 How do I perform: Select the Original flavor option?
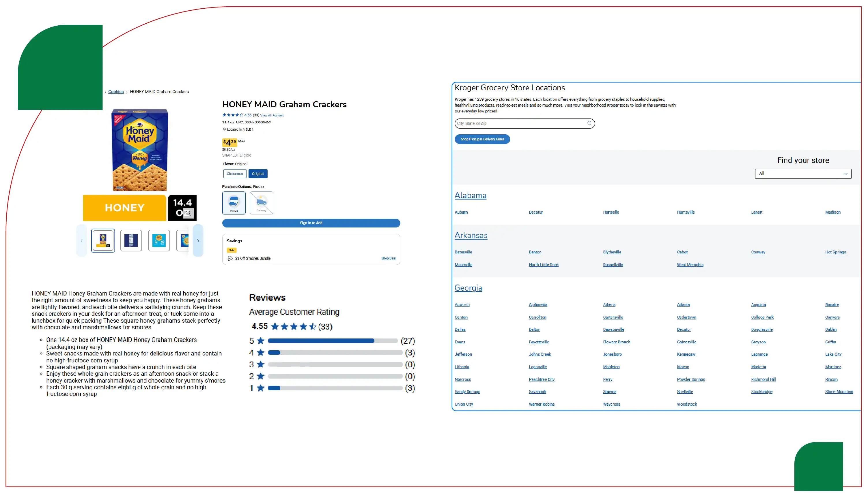(x=258, y=174)
